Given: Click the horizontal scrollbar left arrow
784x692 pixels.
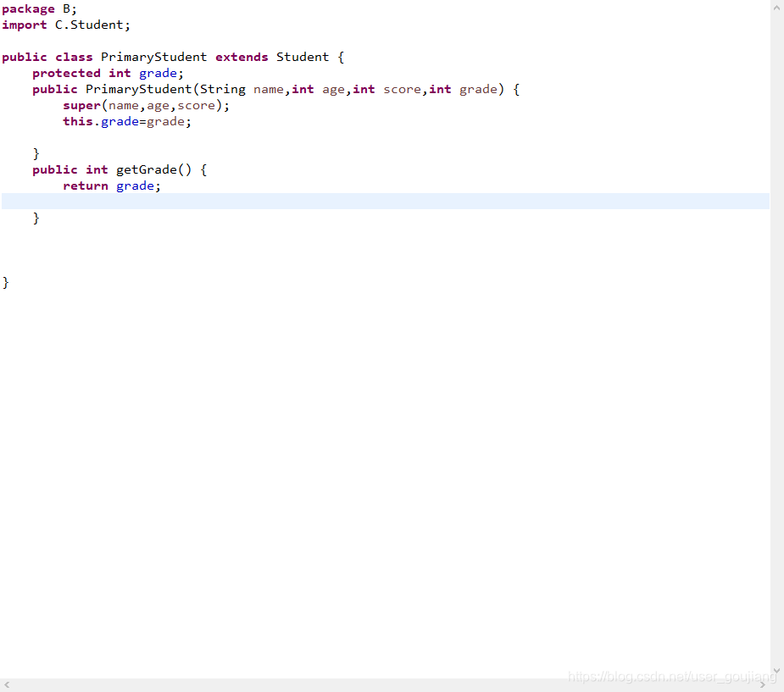Looking at the screenshot, I should coord(7,685).
